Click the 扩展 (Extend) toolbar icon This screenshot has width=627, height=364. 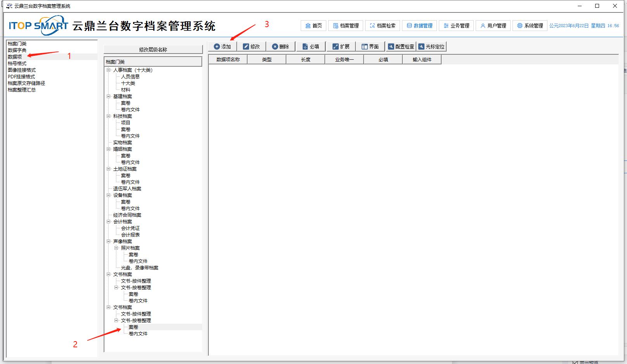[x=336, y=47]
